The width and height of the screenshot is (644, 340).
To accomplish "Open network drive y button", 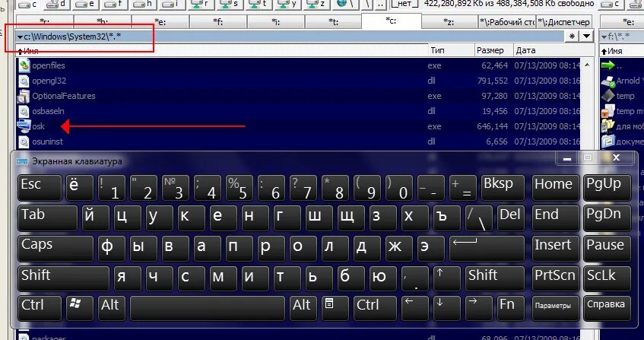I will pos(288,5).
